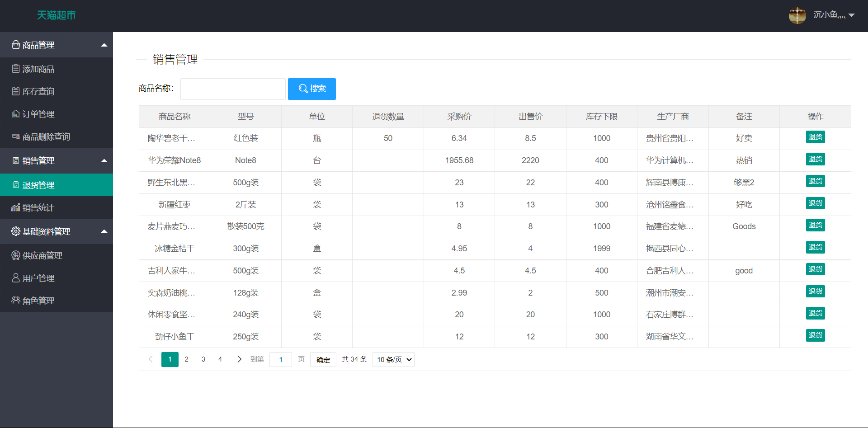868x428 pixels.
Task: Click the 销售统计 chart icon
Action: coord(16,207)
